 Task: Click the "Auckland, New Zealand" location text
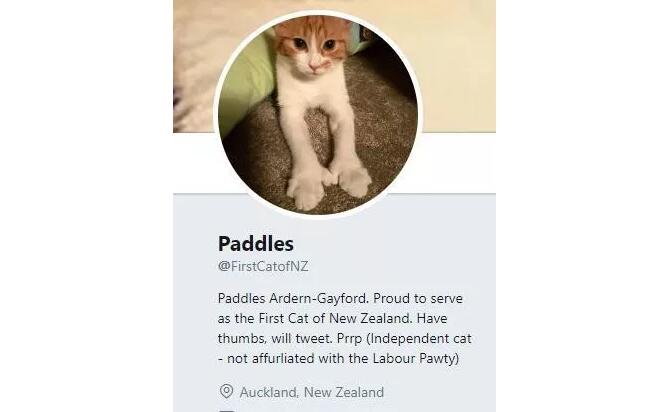[x=311, y=392]
